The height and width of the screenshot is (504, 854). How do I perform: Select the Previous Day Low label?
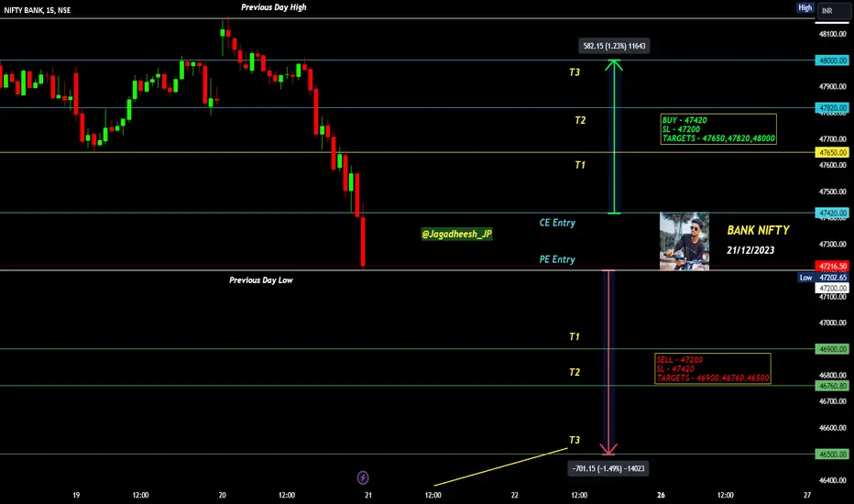tap(261, 280)
